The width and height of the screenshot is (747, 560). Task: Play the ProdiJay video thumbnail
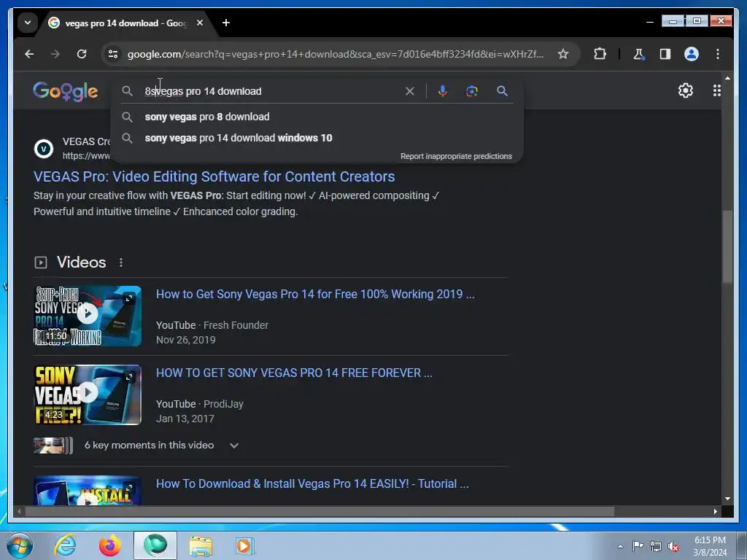88,394
